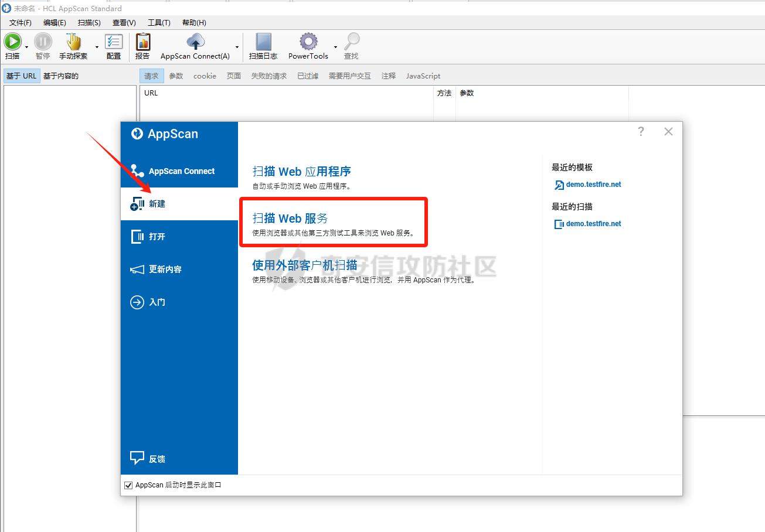Viewport: 765px width, 532px height.
Task: Switch to the JavaScript tab
Action: pos(423,76)
